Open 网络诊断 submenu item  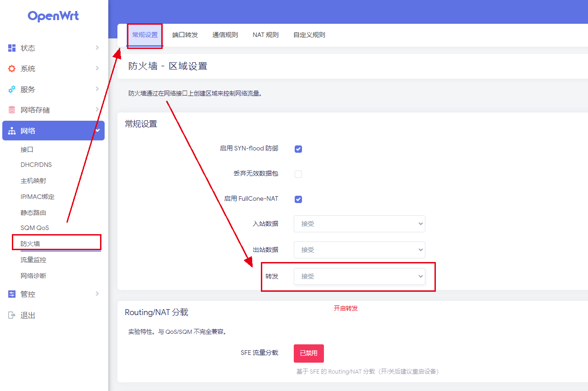(33, 276)
